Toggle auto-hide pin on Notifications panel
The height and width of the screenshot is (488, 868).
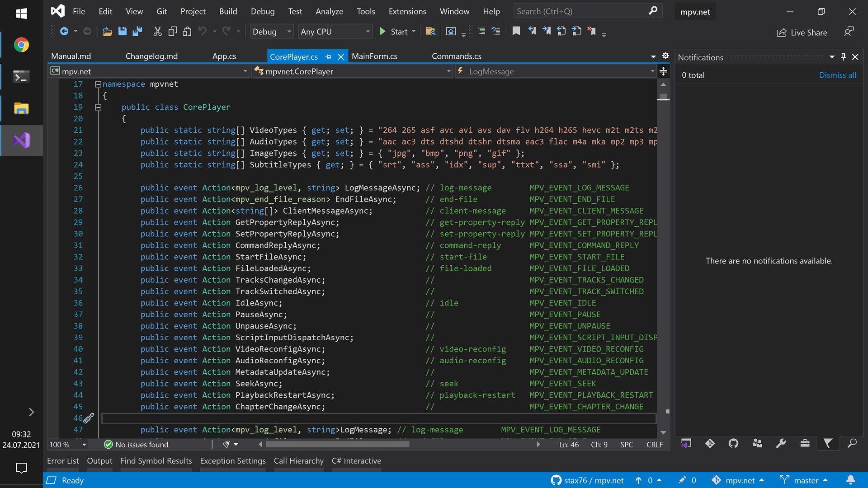[x=843, y=57]
